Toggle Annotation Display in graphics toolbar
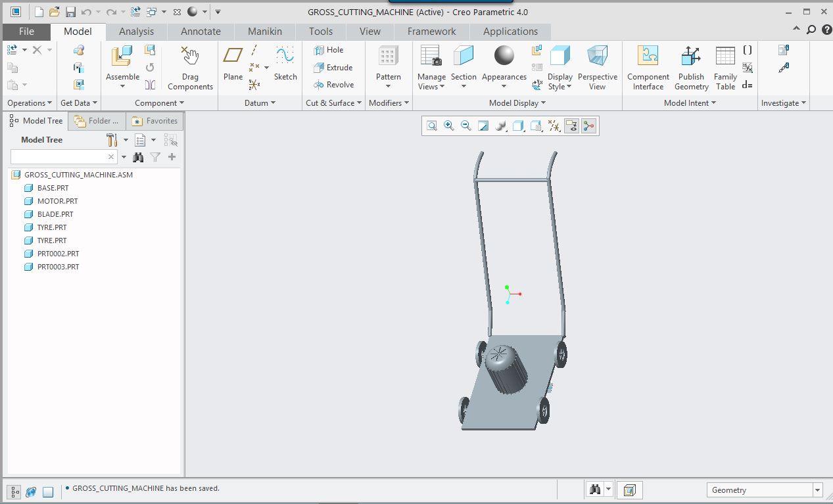Viewport: 833px width, 504px height. click(x=571, y=126)
